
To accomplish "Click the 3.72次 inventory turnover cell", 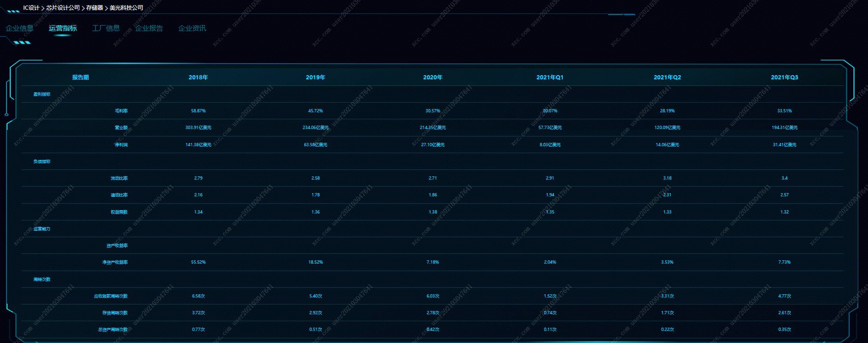I will pos(198,313).
